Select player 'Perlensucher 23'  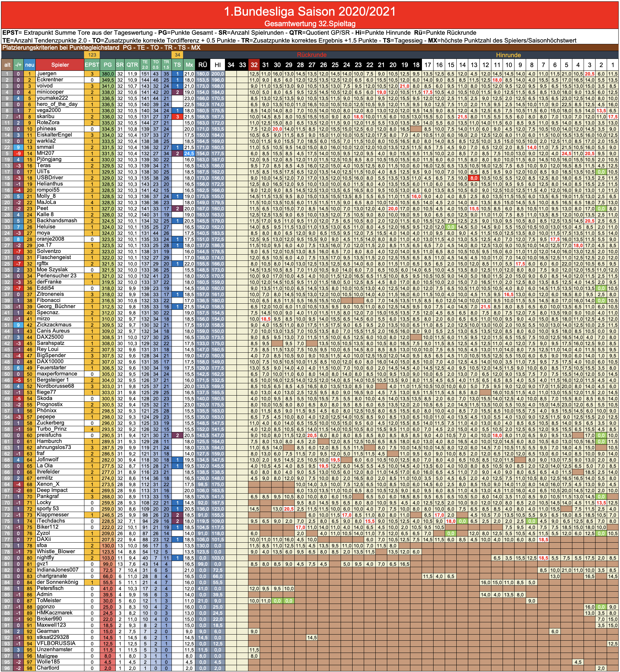click(x=60, y=276)
